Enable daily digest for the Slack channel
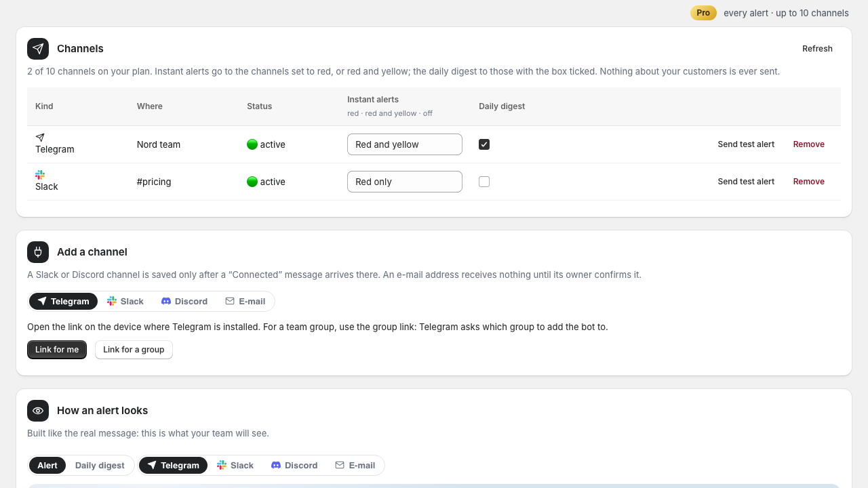Image resolution: width=868 pixels, height=488 pixels. tap(484, 182)
